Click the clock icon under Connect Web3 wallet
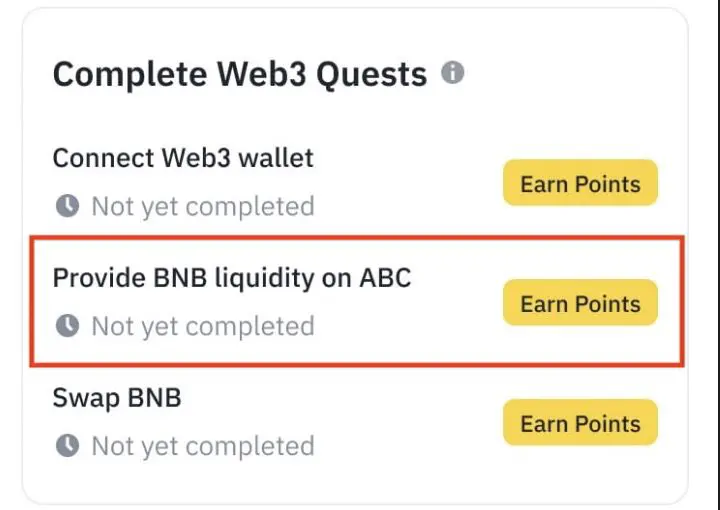 67,207
